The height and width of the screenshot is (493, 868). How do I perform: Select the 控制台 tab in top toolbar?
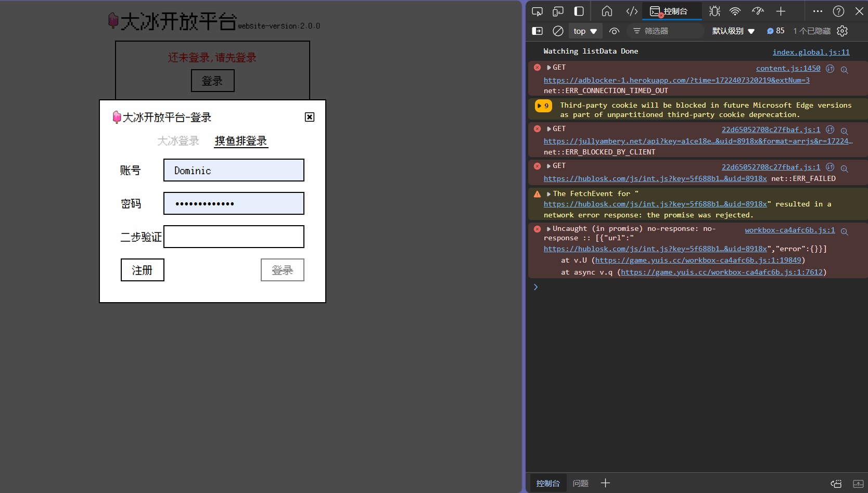click(672, 11)
